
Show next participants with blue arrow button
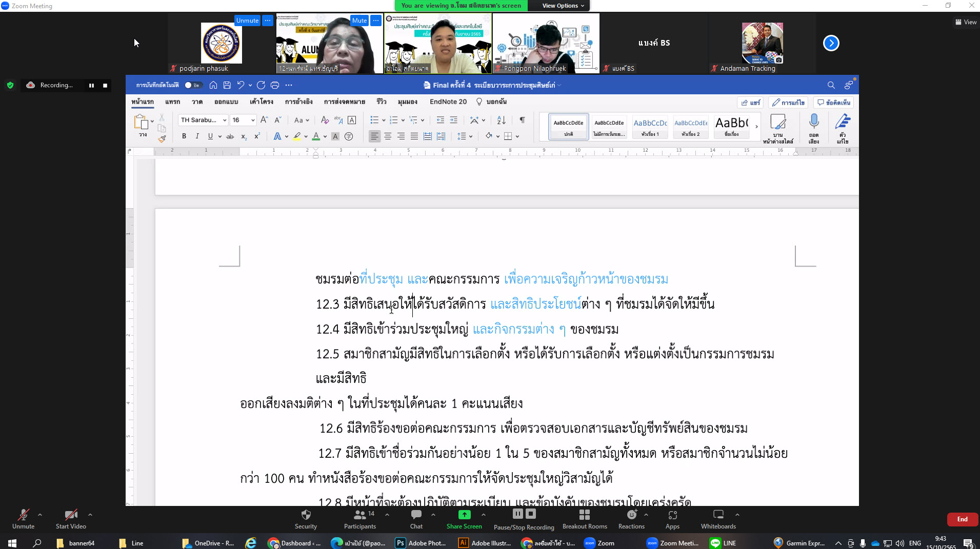[831, 43]
